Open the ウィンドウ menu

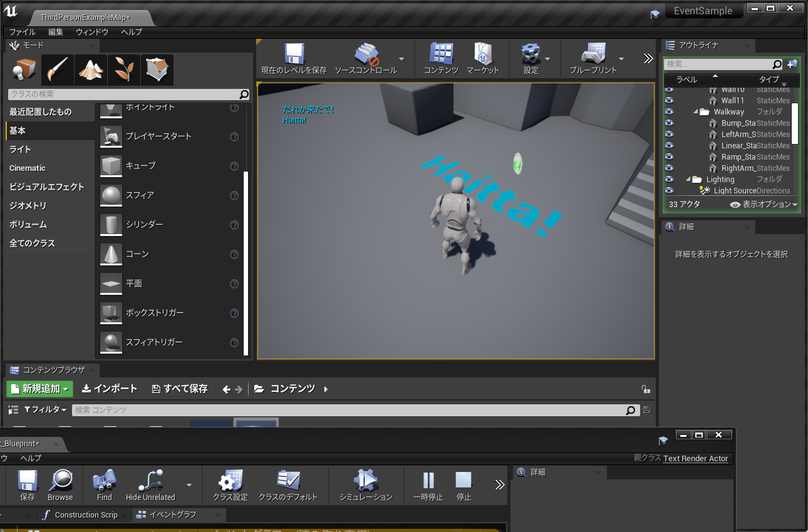[x=92, y=32]
